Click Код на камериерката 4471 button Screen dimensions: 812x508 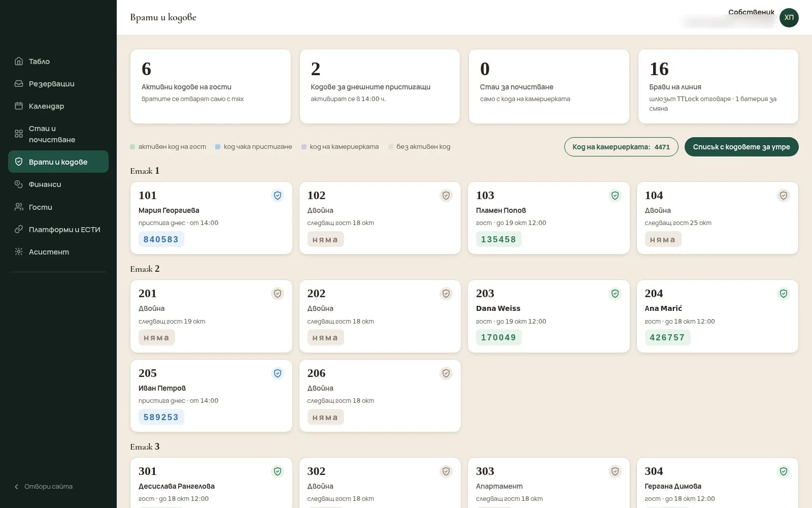(x=621, y=147)
